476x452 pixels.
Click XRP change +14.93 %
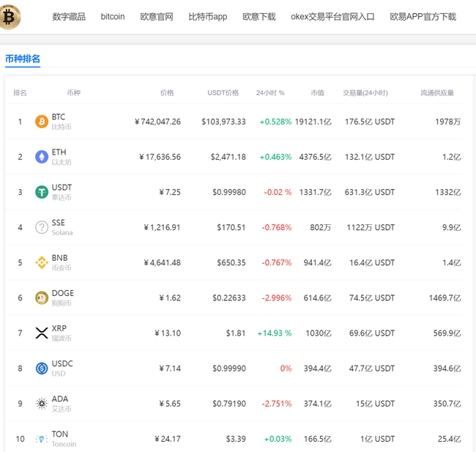click(x=275, y=333)
